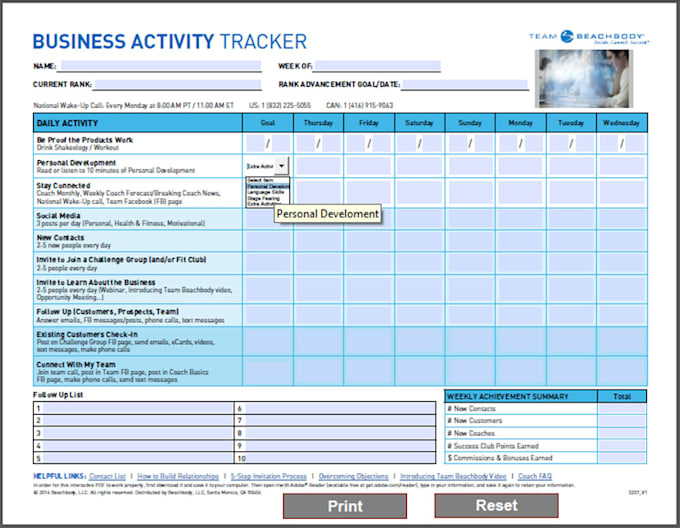This screenshot has height=528, width=680.
Task: Click Success Club Points Earned total field
Action: (622, 446)
